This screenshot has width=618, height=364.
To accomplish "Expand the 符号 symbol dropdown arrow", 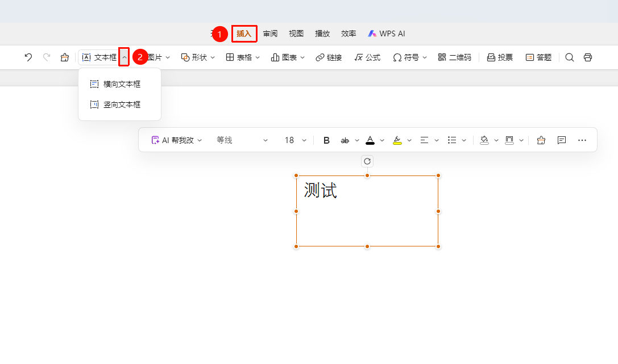I will pos(425,57).
